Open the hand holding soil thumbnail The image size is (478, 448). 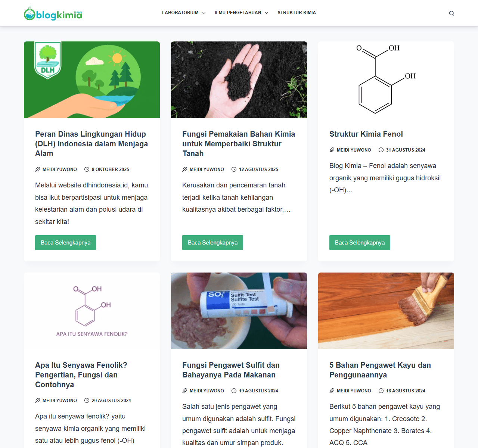pos(239,80)
